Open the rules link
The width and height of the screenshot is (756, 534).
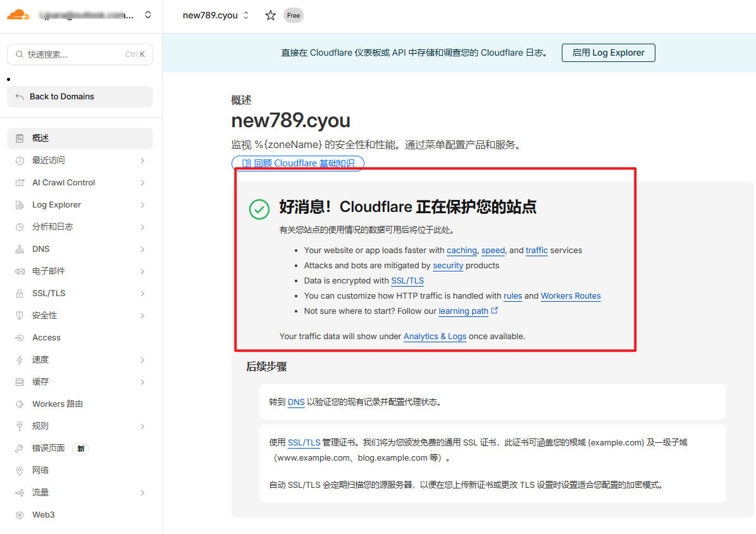(x=512, y=296)
